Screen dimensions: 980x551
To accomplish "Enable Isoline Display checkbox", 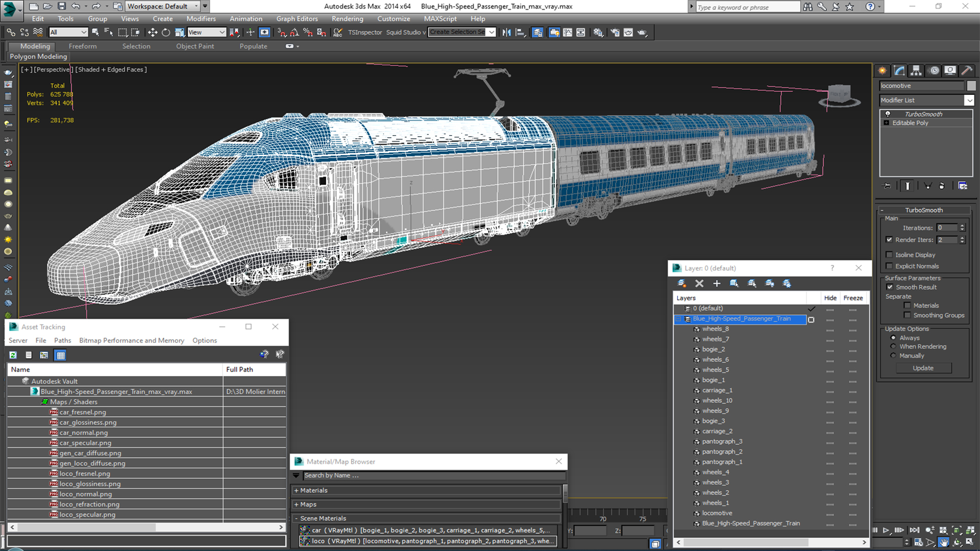I will tap(890, 254).
